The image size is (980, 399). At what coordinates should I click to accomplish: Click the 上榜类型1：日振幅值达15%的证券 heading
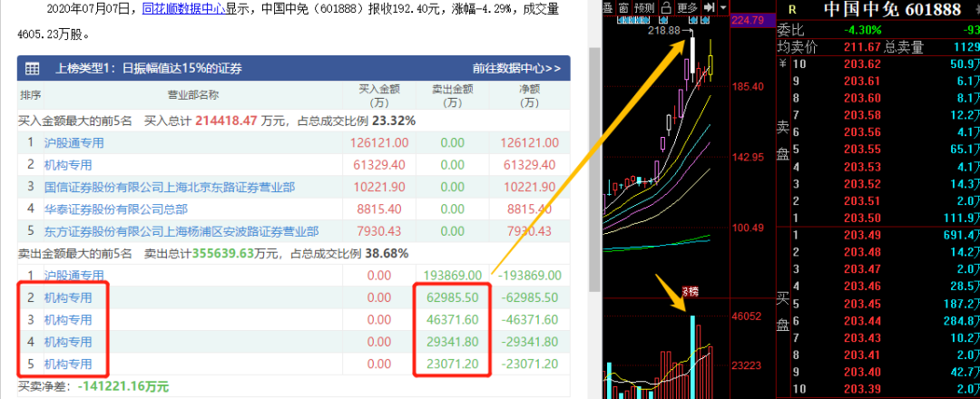[x=149, y=69]
